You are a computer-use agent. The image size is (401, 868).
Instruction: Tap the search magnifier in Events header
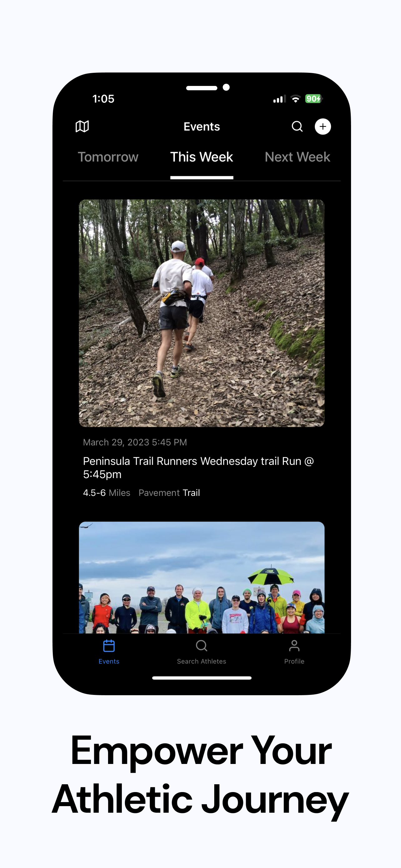pyautogui.click(x=297, y=126)
